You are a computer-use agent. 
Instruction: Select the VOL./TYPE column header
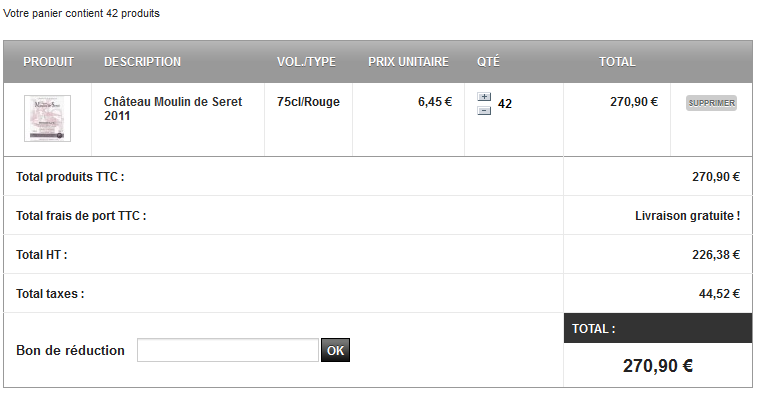click(x=307, y=62)
